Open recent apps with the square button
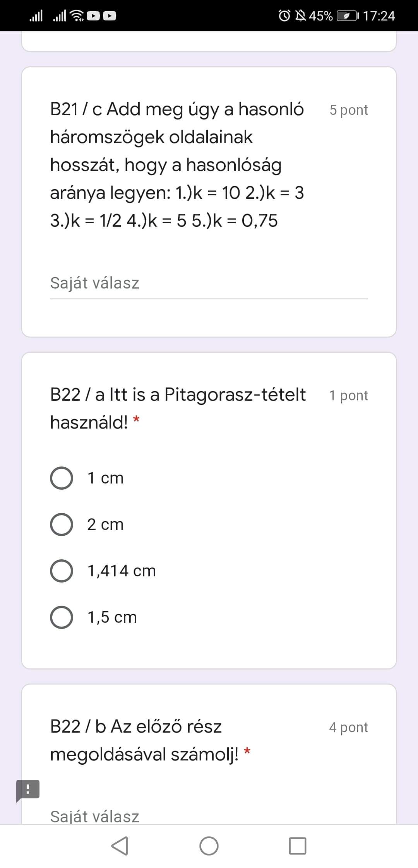 click(297, 846)
